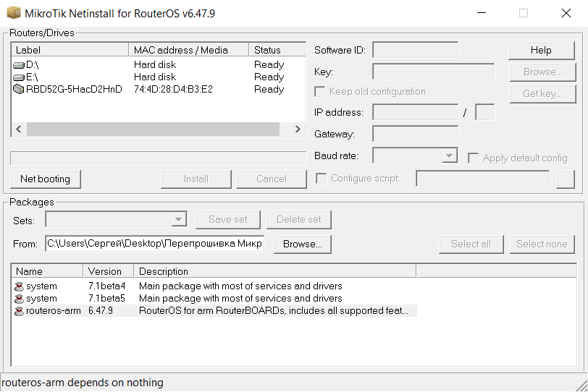The image size is (588, 392).
Task: Open Help
Action: click(542, 50)
